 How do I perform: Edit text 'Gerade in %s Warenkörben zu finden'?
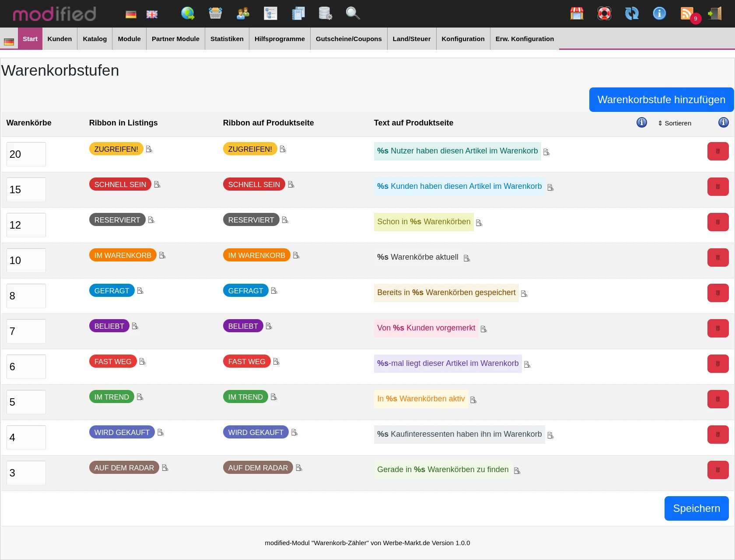coord(517,471)
